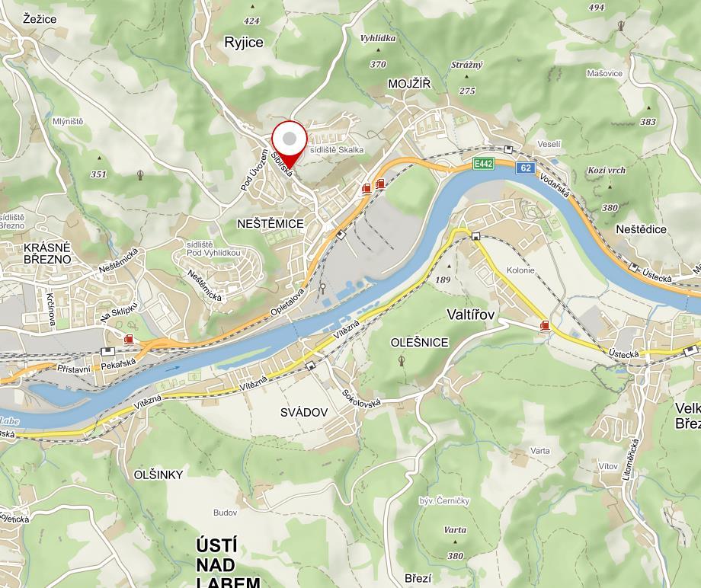Click the train station icon near Neštědice

(633, 267)
